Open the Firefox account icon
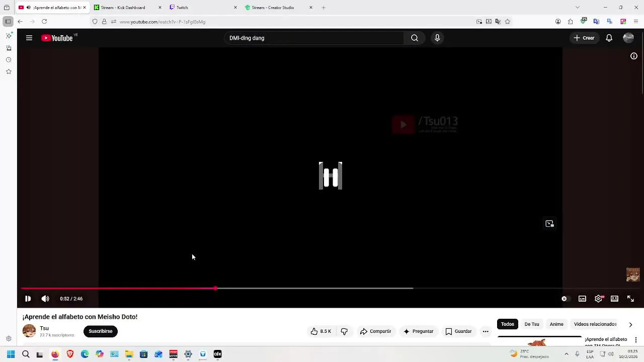Viewport: 644px width, 362px height. (x=558, y=22)
